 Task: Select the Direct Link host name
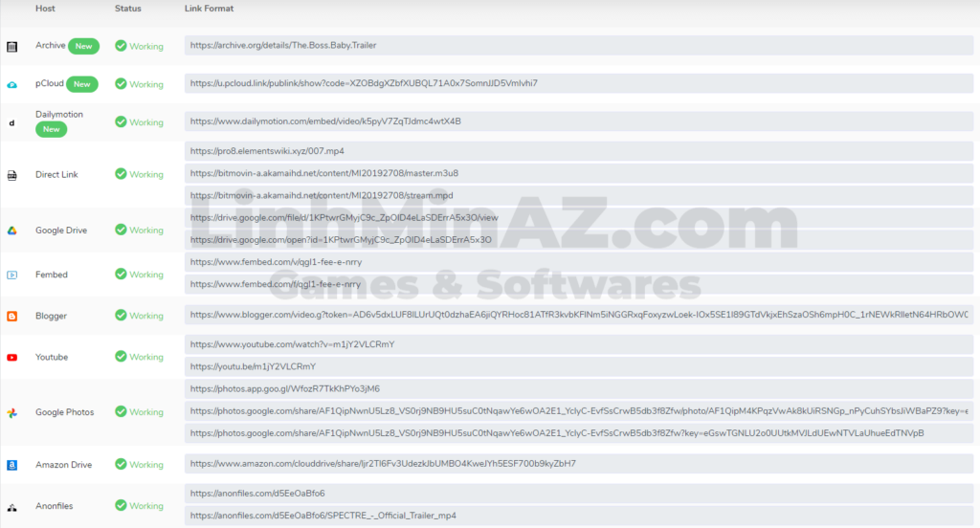point(56,175)
